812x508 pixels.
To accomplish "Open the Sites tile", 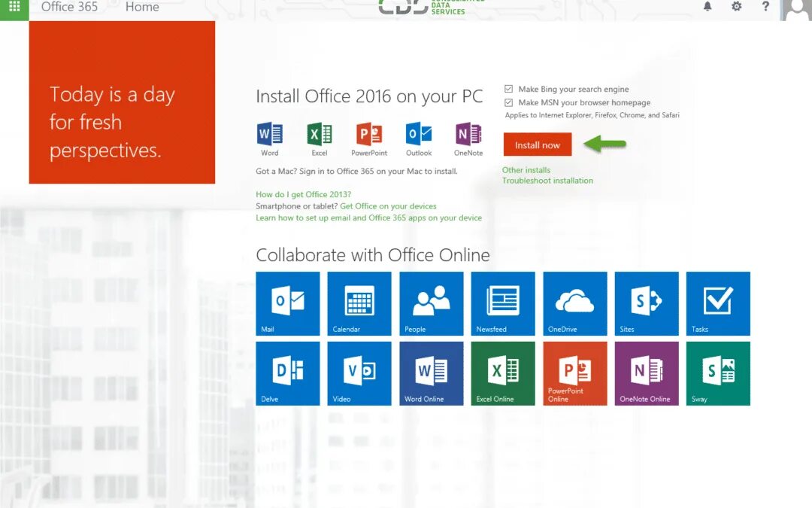I will [647, 304].
